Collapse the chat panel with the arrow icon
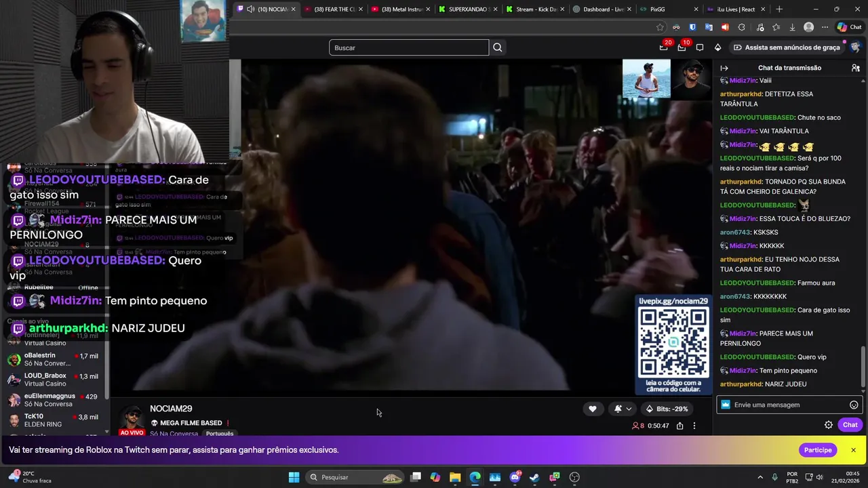 pyautogui.click(x=724, y=68)
